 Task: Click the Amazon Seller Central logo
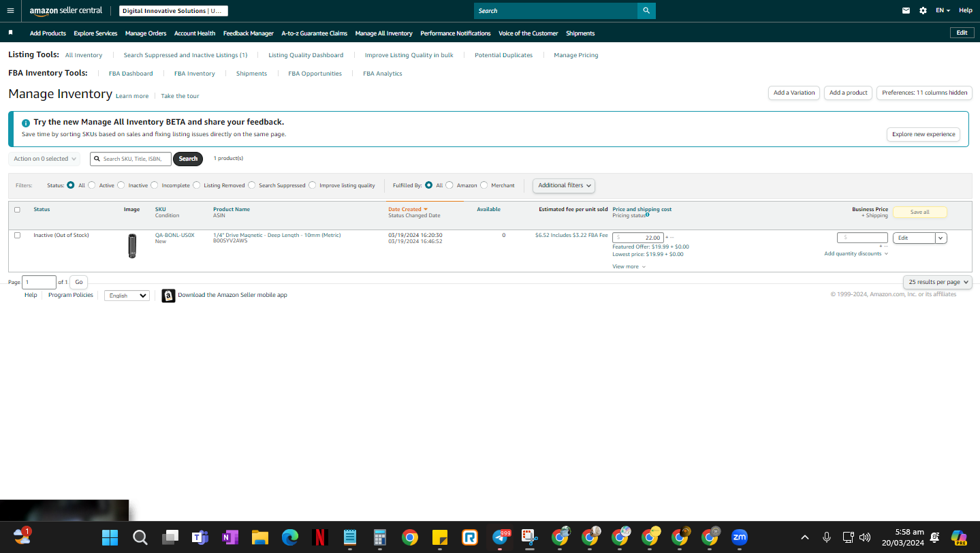[x=66, y=11]
